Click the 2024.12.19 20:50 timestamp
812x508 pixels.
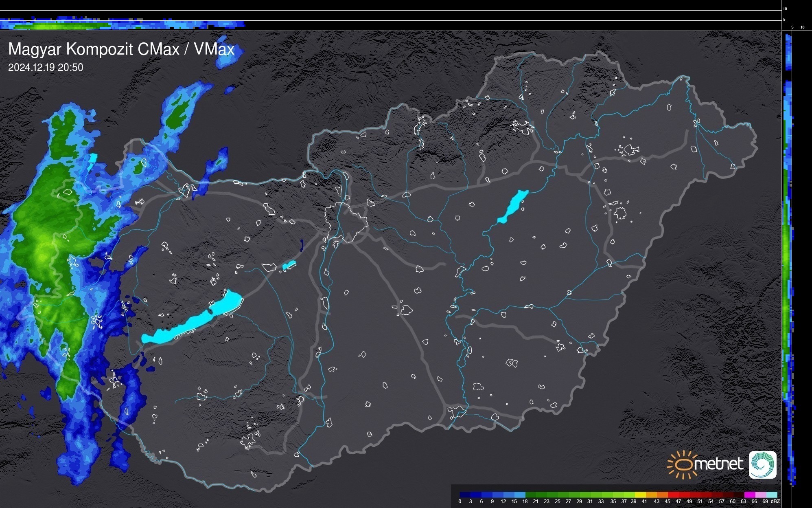pyautogui.click(x=46, y=67)
